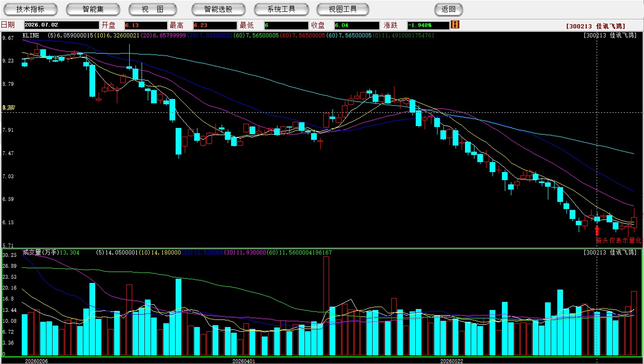Select the date field showing 2026.07.02
The height and width of the screenshot is (364, 644).
[x=62, y=25]
